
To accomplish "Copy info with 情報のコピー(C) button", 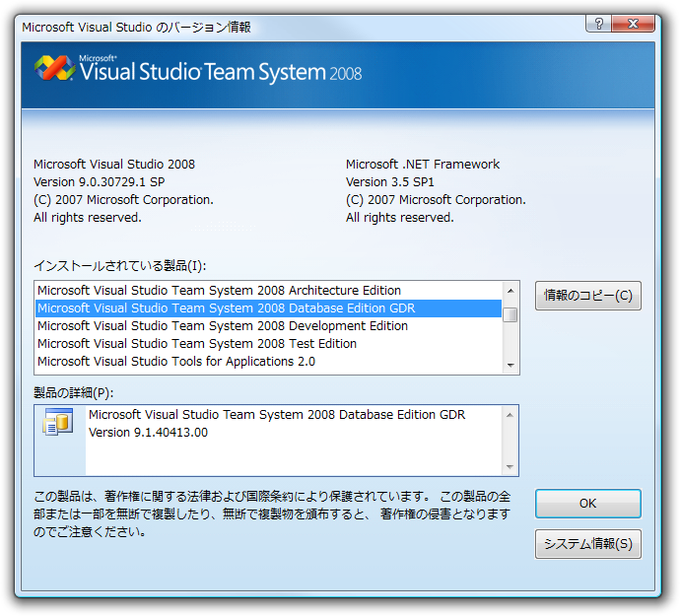I will (x=587, y=296).
